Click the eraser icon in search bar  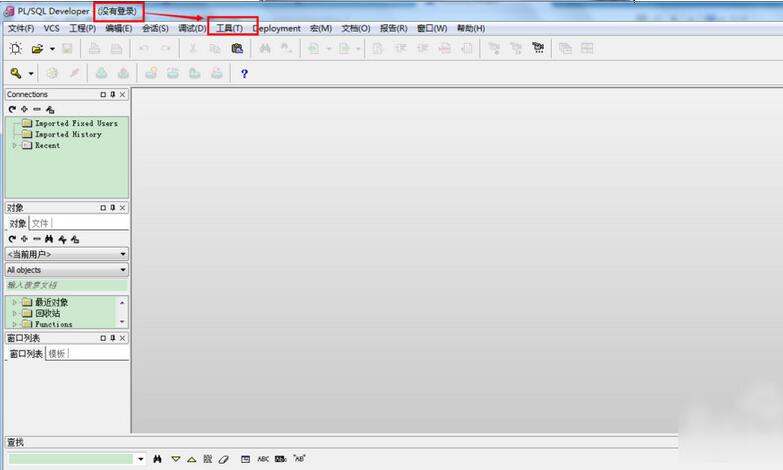tap(223, 459)
